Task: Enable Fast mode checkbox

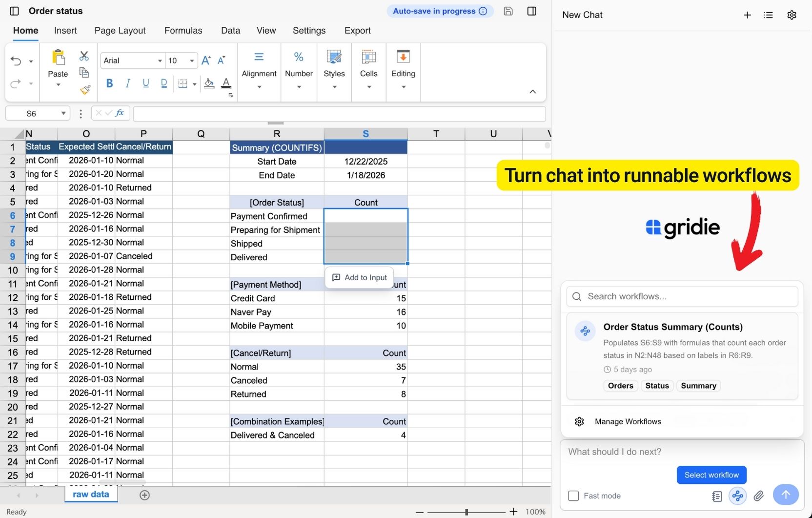Action: [x=573, y=496]
